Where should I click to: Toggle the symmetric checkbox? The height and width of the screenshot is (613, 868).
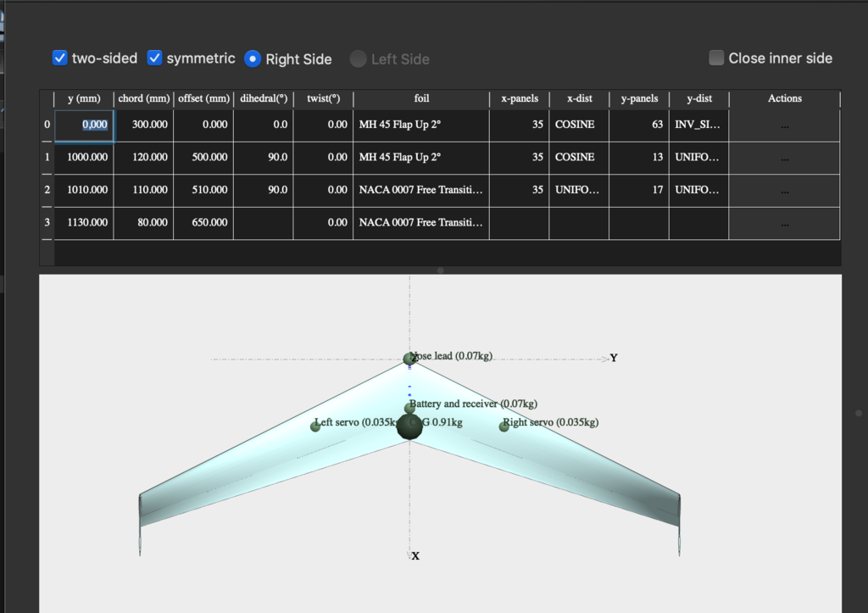click(155, 58)
